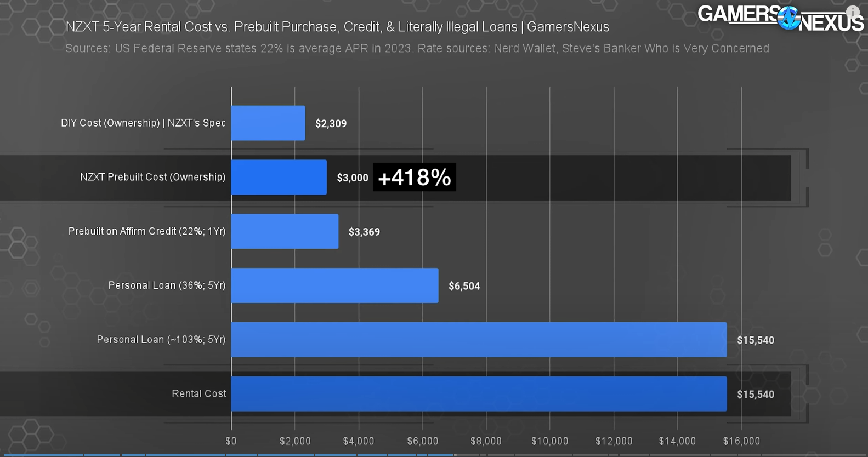Click the $16,000 axis tick label
This screenshot has height=457, width=868.
point(741,441)
